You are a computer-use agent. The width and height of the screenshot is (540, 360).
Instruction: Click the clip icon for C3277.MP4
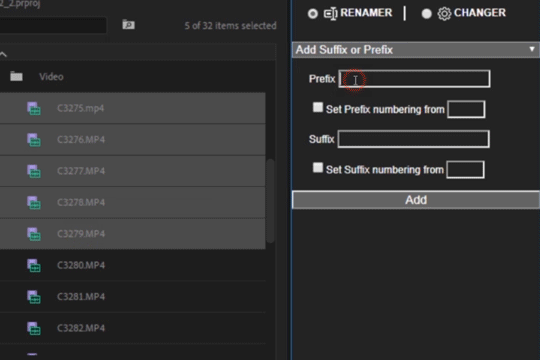tap(34, 171)
